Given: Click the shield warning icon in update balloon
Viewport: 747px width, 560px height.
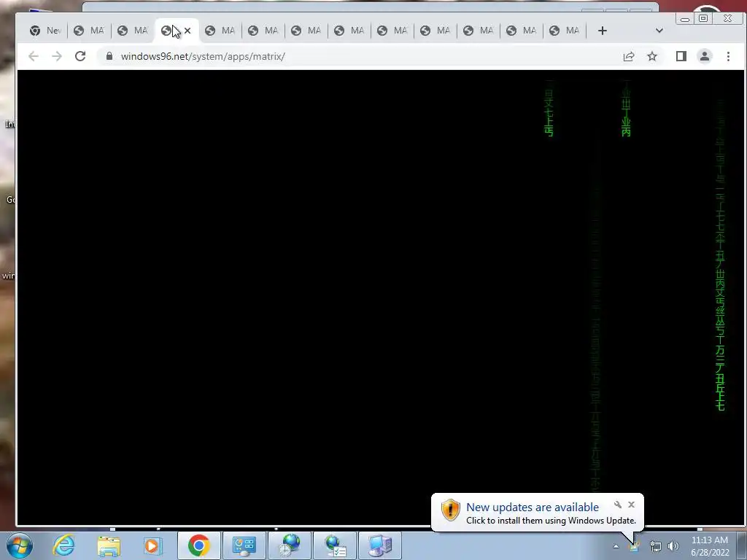Looking at the screenshot, I should point(450,510).
